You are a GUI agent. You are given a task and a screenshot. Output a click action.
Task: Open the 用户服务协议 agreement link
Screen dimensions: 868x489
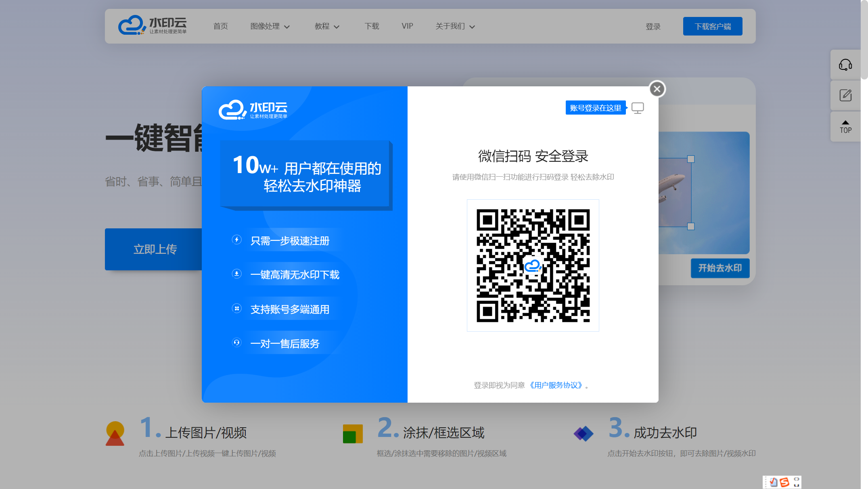pyautogui.click(x=556, y=385)
